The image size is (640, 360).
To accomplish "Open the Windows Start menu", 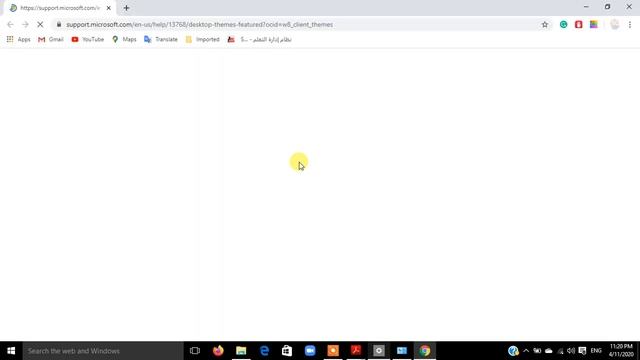I will [x=11, y=351].
